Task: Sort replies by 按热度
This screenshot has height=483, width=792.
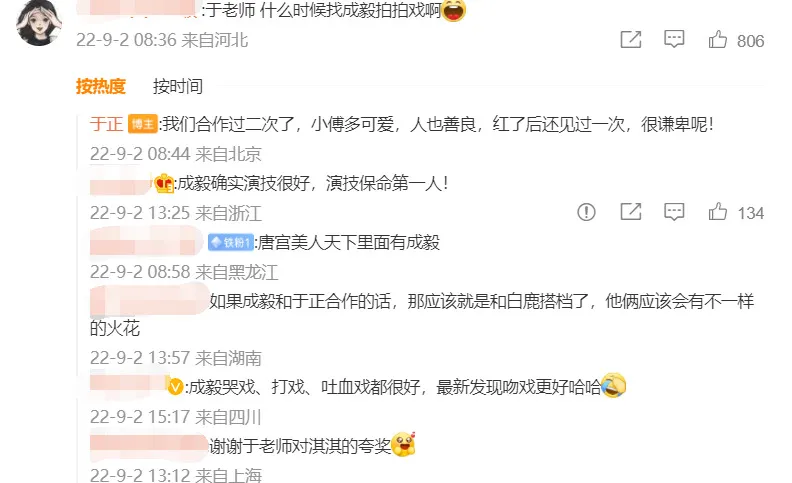Action: coord(101,86)
